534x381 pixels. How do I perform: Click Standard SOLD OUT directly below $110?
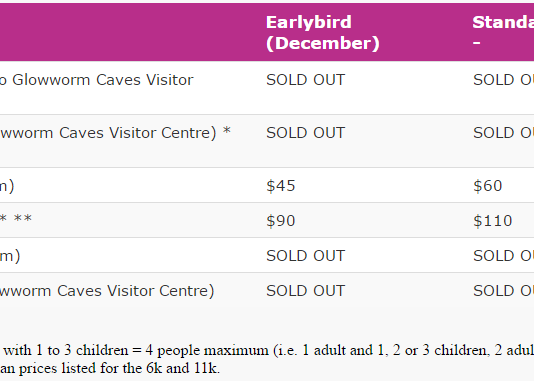pos(503,256)
